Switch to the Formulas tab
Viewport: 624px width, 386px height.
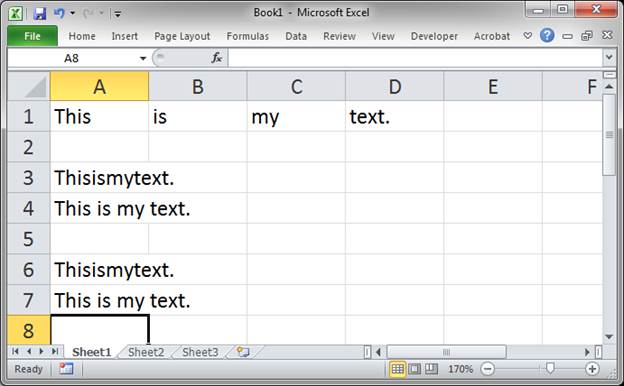[x=248, y=36]
